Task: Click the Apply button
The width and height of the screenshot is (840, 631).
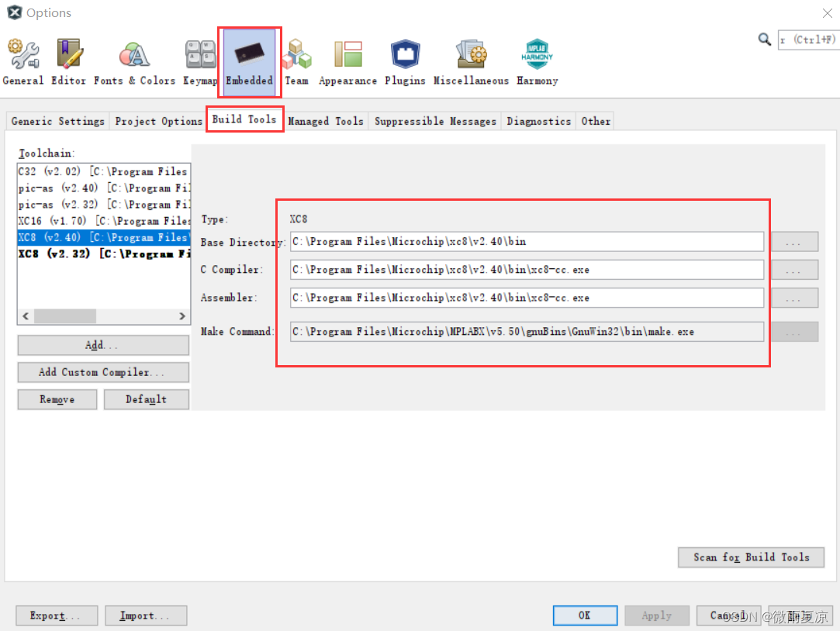Action: (657, 615)
